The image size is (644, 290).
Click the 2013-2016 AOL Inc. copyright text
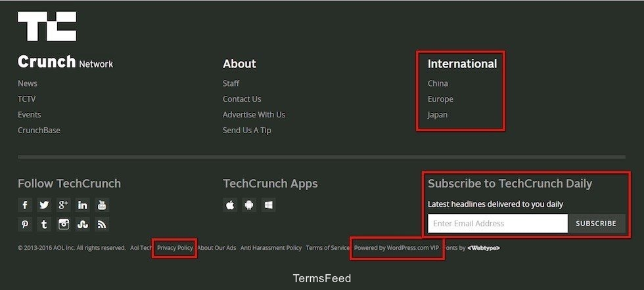click(x=72, y=248)
